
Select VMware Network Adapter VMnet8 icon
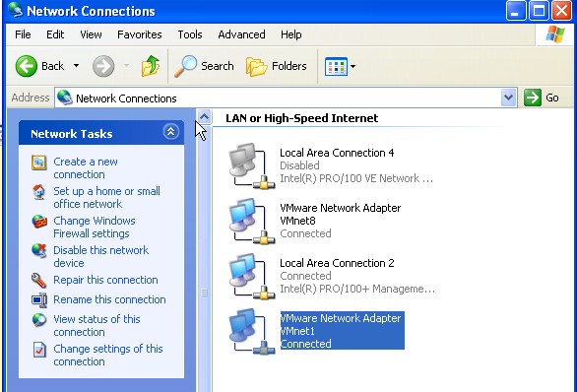[x=252, y=221]
